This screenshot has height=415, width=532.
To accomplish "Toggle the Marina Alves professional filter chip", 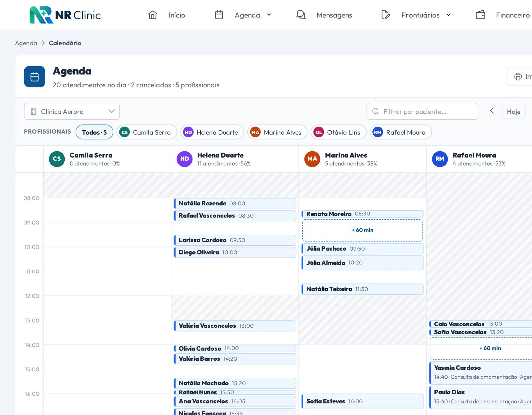I will (277, 132).
